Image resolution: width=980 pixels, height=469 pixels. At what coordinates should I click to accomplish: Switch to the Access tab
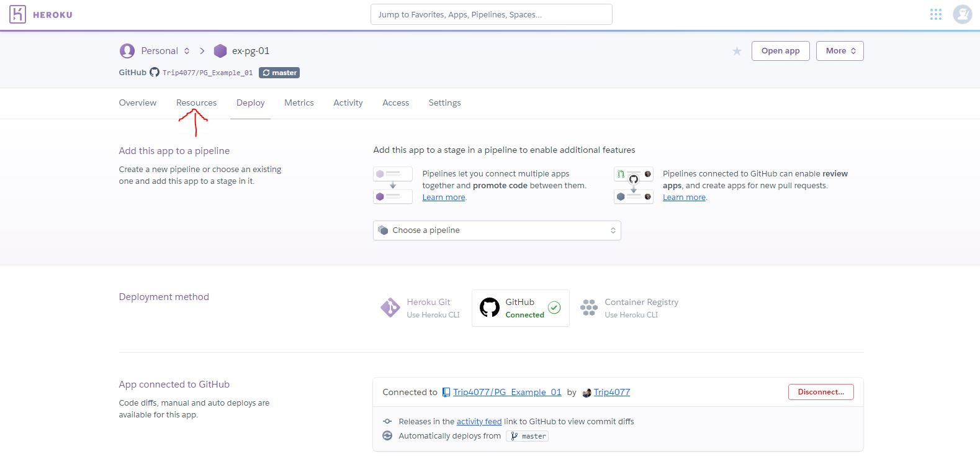(396, 103)
